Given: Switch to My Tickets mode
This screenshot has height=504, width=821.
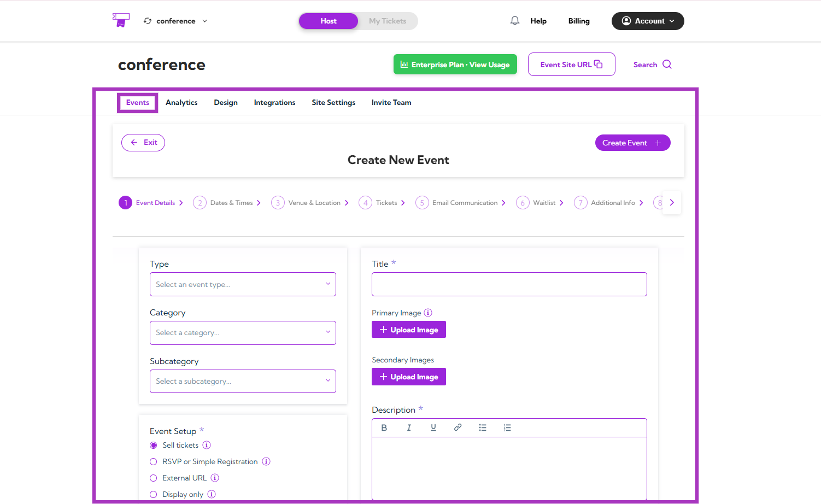Looking at the screenshot, I should (388, 21).
